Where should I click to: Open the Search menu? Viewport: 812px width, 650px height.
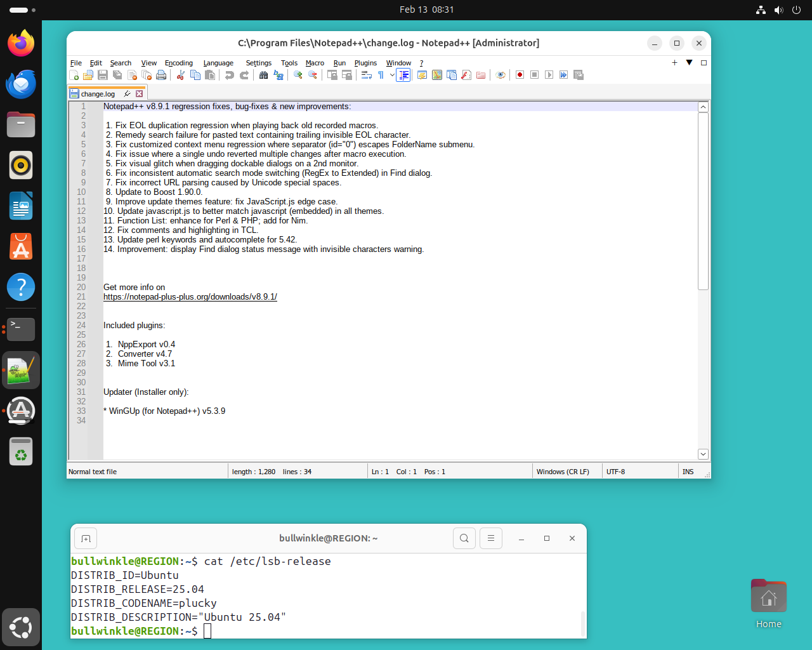click(121, 63)
